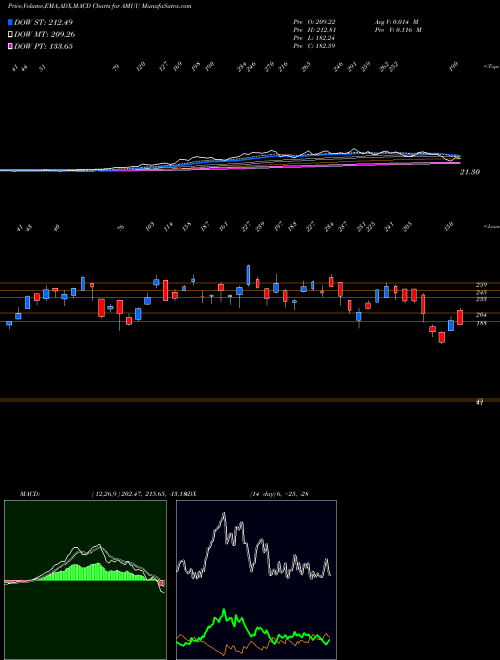The width and height of the screenshot is (500, 660).
Task: Click the 233 price level label
Action: pyautogui.click(x=481, y=299)
